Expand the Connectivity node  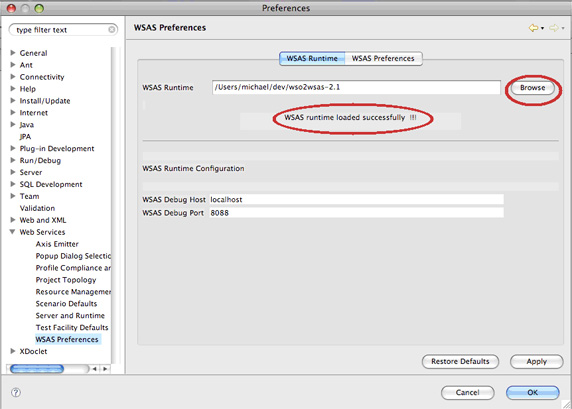click(x=13, y=77)
